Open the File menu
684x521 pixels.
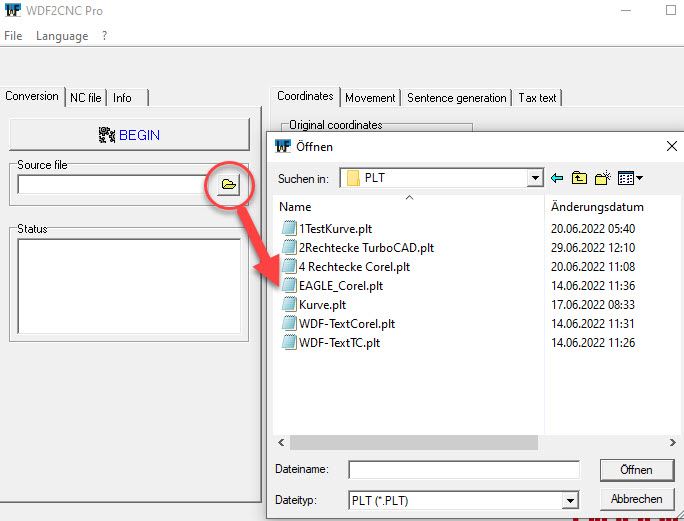pyautogui.click(x=13, y=36)
